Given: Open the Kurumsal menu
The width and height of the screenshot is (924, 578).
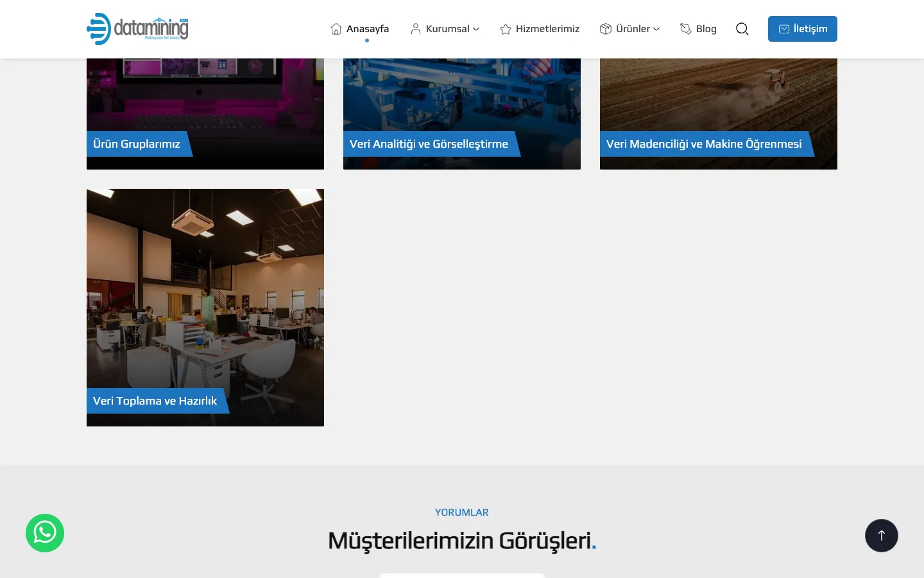Looking at the screenshot, I should 448,29.
